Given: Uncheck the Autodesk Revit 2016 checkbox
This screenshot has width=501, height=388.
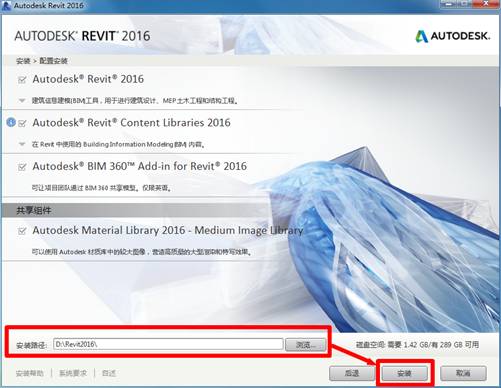Looking at the screenshot, I should coord(22,80).
